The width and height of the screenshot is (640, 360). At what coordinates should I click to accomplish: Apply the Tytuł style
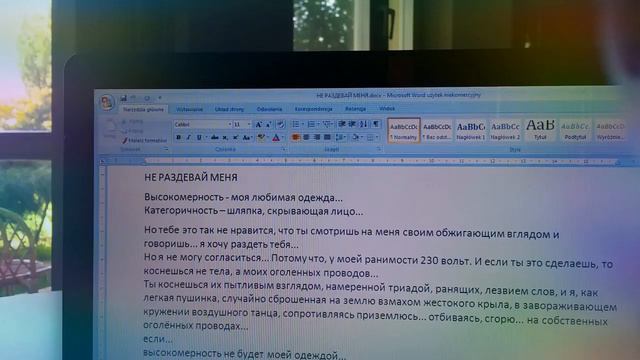(x=540, y=130)
